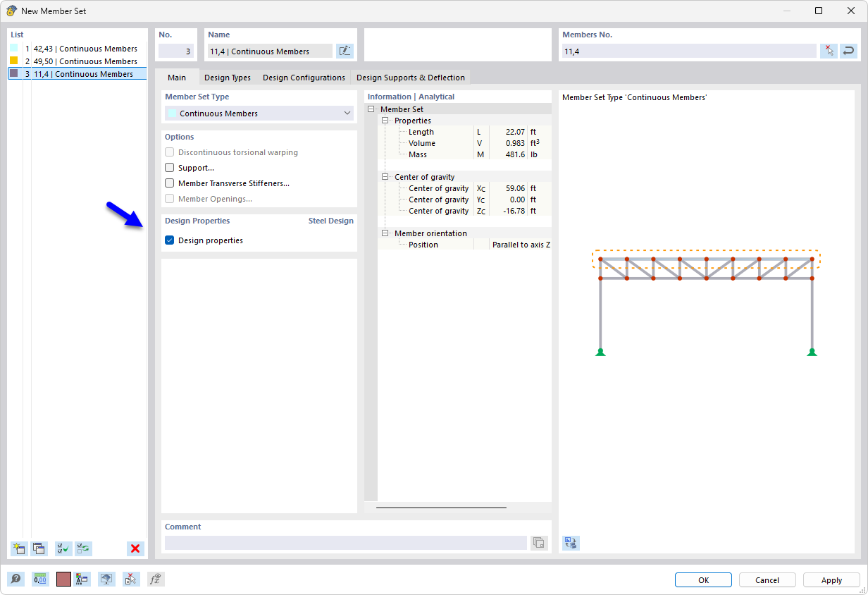Click the select all list entries icon

(63, 548)
